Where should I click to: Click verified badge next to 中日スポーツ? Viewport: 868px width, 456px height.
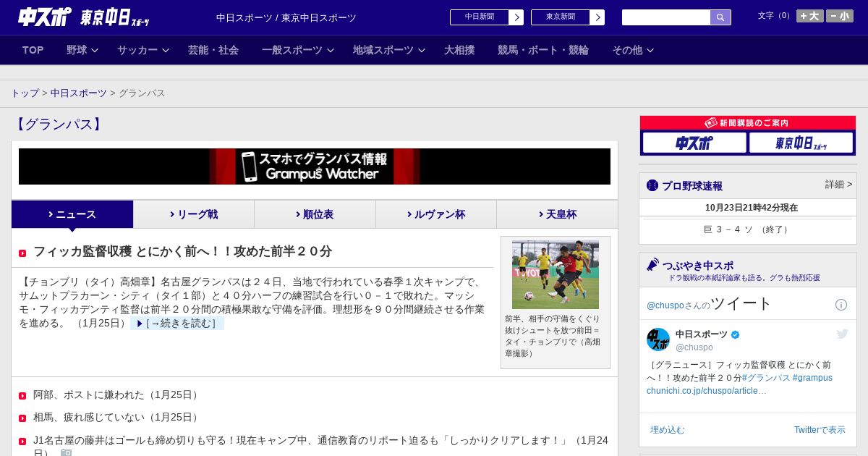[736, 334]
